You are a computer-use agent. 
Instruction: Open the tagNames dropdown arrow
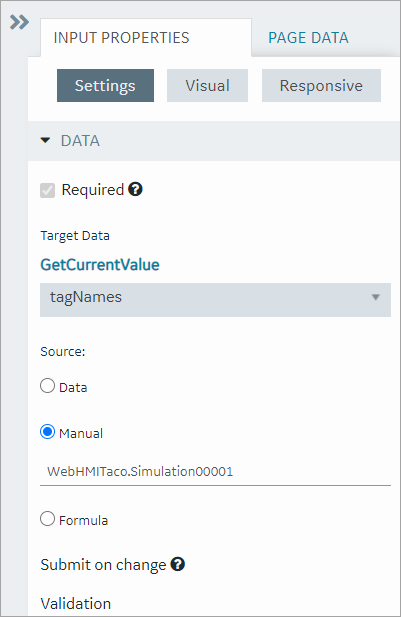(376, 297)
